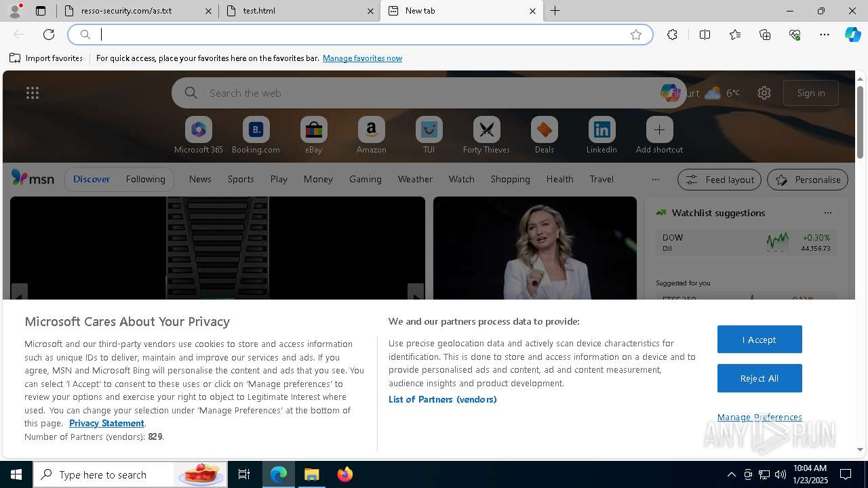Open the Favorites list icon
Viewport: 868px width, 488px height.
click(x=735, y=35)
